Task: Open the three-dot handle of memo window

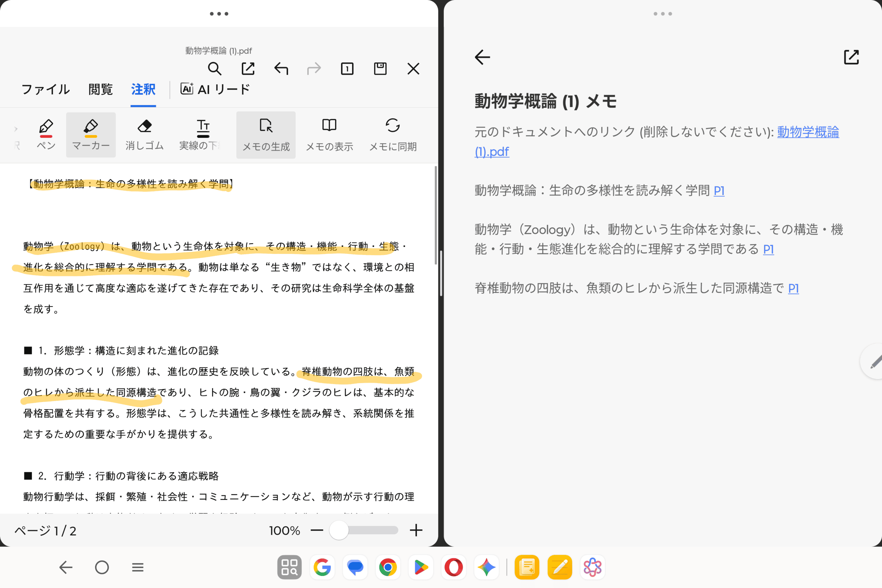Action: tap(663, 14)
